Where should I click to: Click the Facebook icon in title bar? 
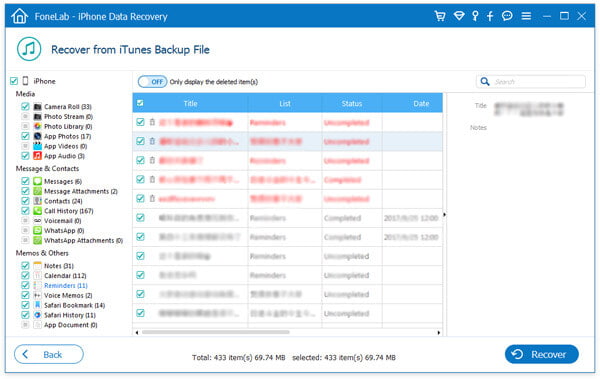490,16
